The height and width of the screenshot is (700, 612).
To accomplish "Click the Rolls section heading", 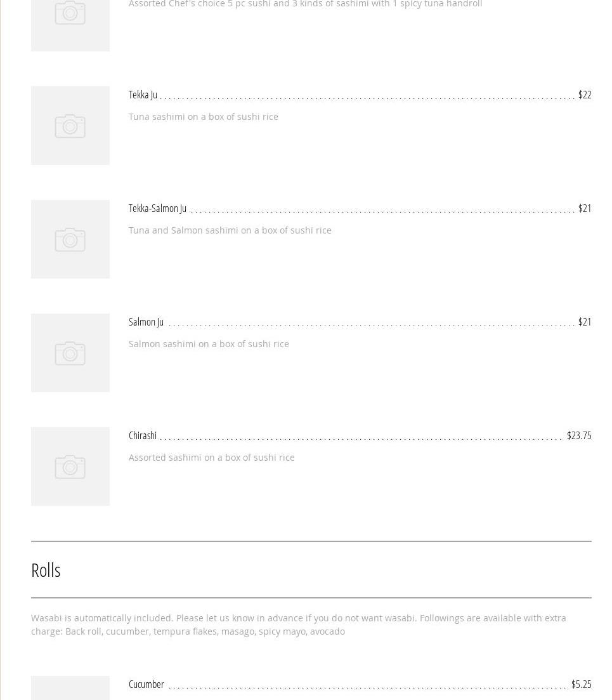I will [46, 570].
